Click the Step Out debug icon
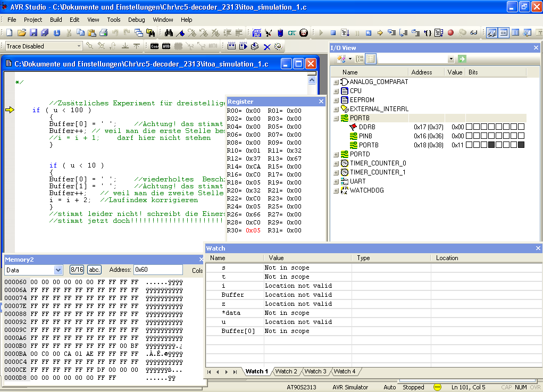 415,32
